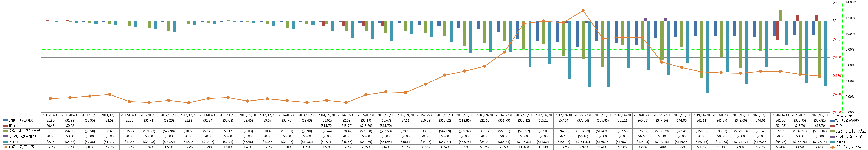Click the 11.61% ratio cell
The width and height of the screenshot is (868, 150).
coord(544,147)
